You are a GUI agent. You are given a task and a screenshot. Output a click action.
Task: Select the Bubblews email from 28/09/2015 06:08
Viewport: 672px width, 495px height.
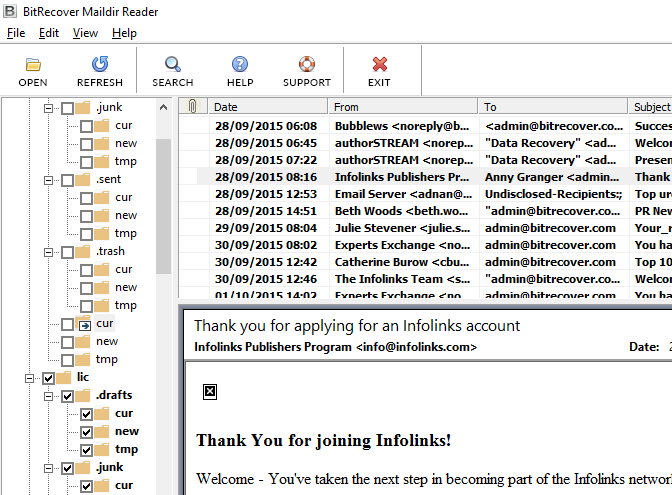pos(426,126)
